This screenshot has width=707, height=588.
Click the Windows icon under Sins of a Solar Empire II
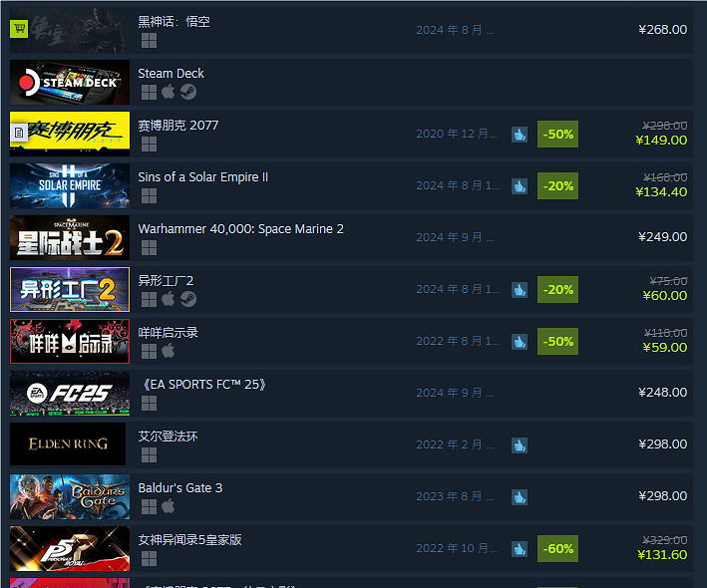[x=149, y=196]
